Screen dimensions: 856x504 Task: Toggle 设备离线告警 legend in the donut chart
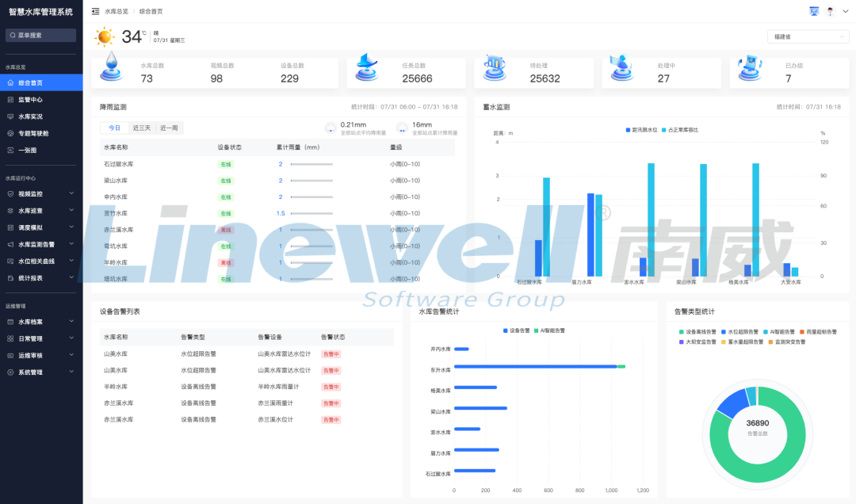697,332
